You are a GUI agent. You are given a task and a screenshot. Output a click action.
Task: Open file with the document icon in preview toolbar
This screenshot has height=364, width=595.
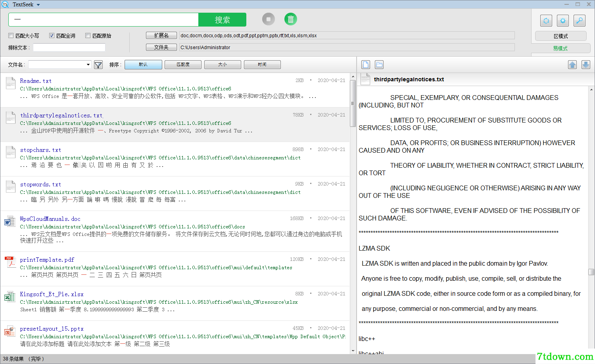(x=366, y=65)
